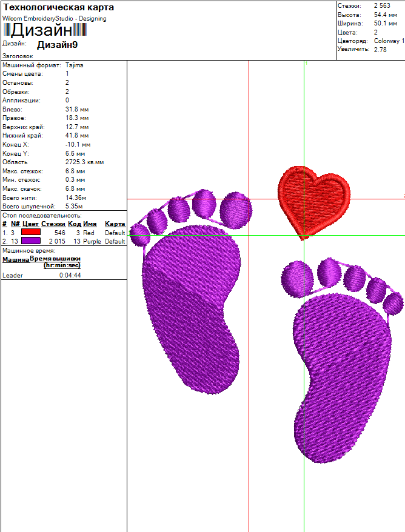Click the big toe of left footprint

(236, 210)
